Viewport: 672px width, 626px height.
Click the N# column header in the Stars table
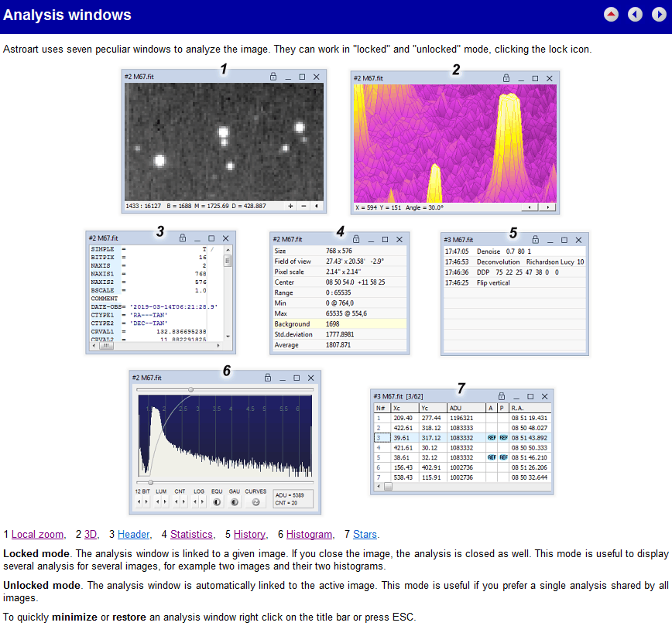coord(382,408)
